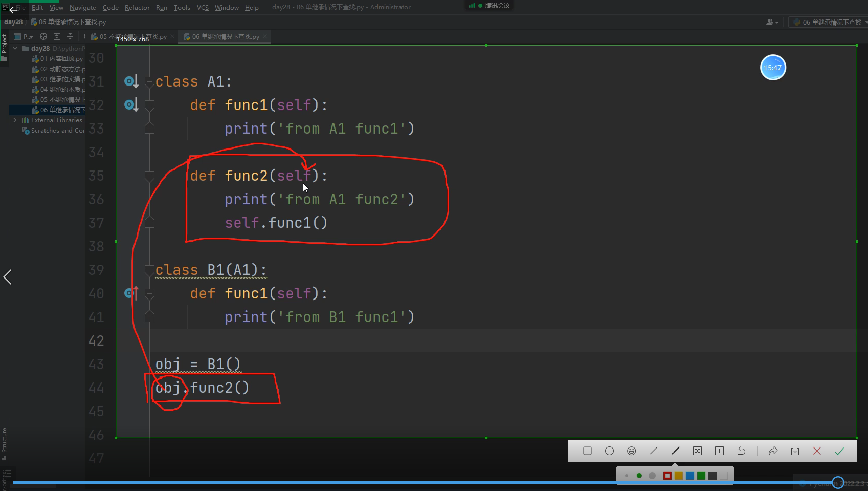868x491 pixels.
Task: Open 02 动静态方法 file in project tree
Action: [58, 69]
